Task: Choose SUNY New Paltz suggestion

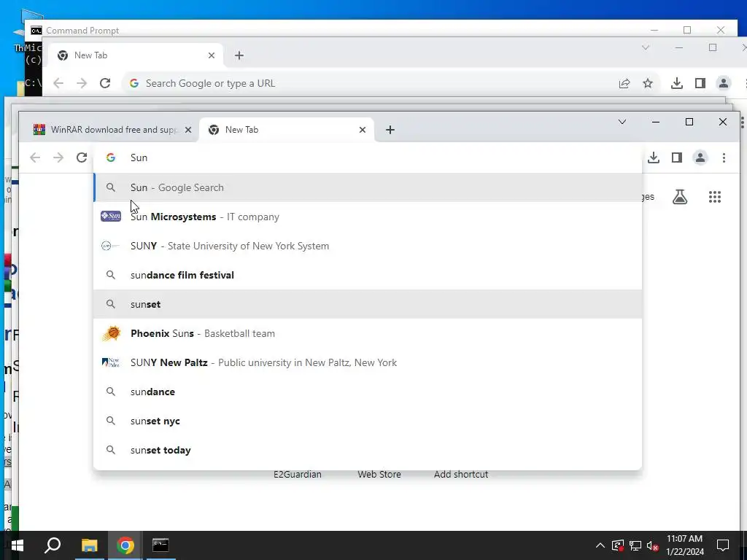Action: click(368, 362)
